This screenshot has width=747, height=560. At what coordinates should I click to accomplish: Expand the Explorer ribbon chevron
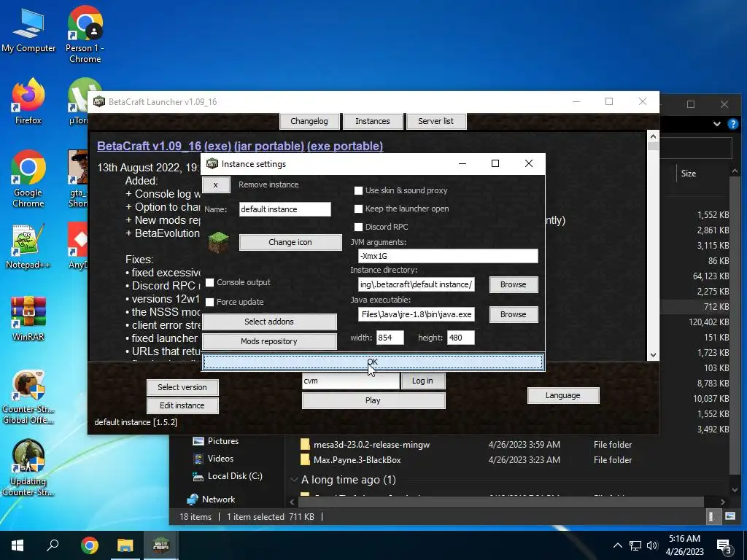716,124
